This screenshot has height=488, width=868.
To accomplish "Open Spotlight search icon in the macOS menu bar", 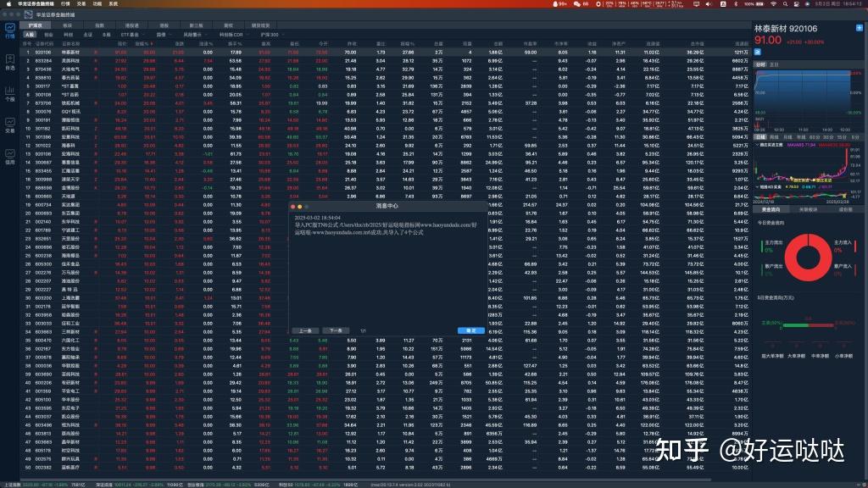I will (785, 3).
